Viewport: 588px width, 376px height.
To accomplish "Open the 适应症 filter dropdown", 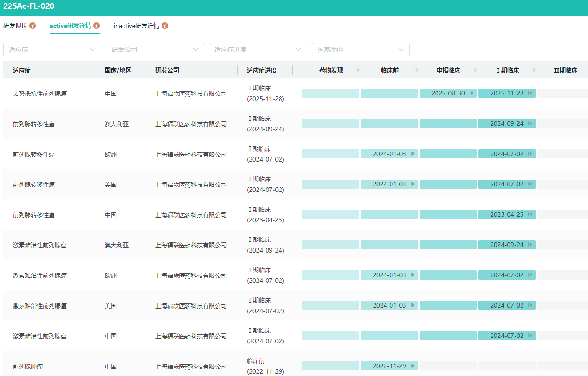I will (x=52, y=50).
